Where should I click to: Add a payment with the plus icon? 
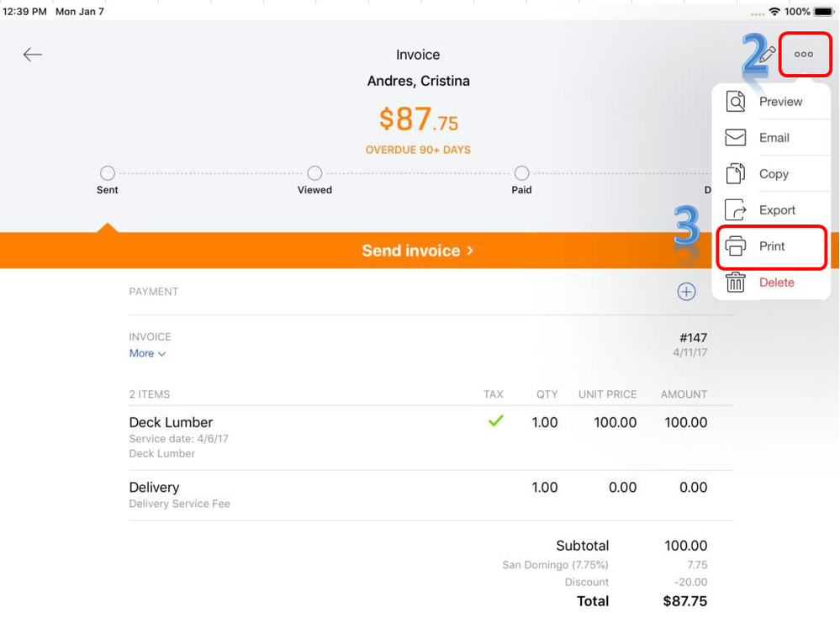tap(686, 292)
